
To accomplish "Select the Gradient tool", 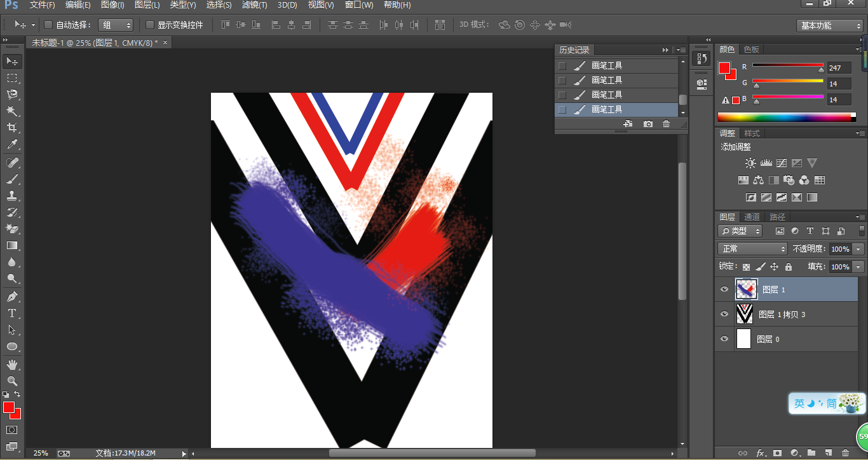I will pos(12,245).
